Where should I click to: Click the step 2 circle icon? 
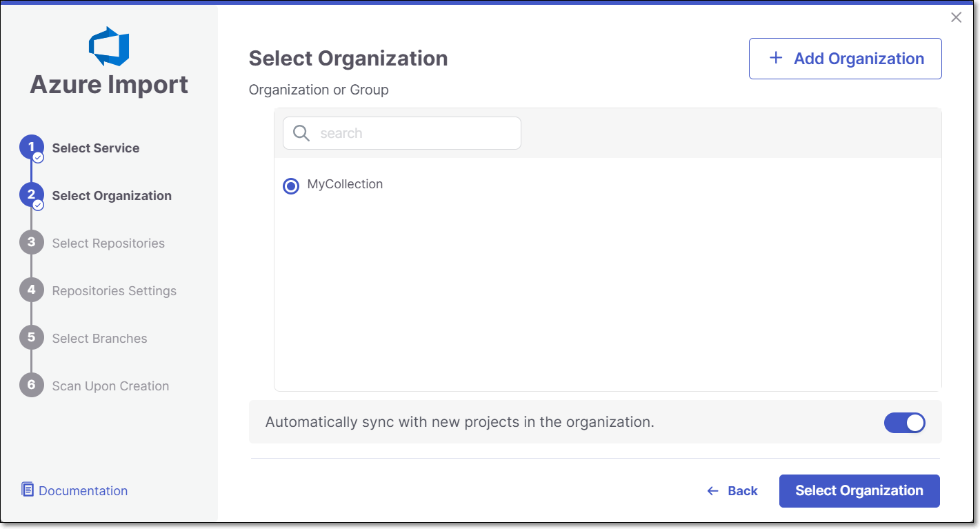(x=31, y=195)
